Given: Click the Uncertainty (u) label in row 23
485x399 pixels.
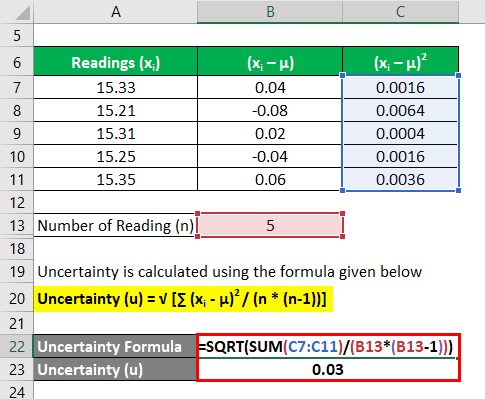Looking at the screenshot, I should pos(115,369).
